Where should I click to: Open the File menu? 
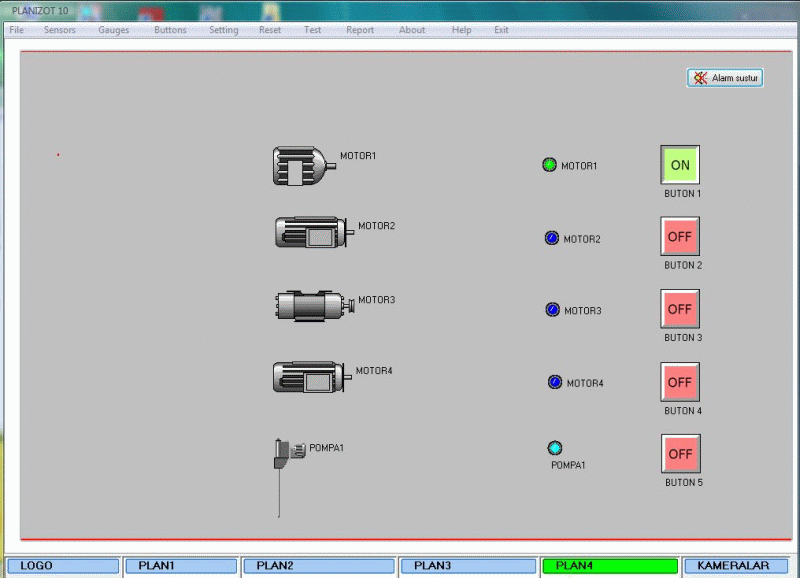coord(16,30)
